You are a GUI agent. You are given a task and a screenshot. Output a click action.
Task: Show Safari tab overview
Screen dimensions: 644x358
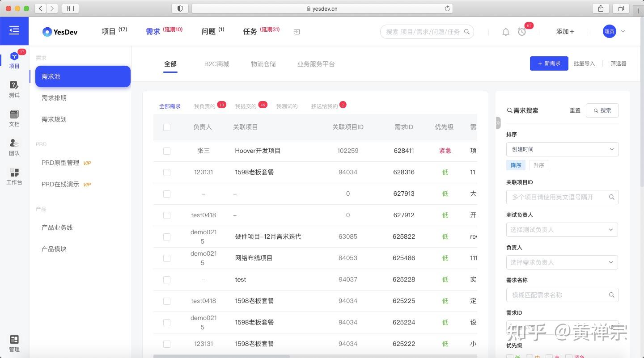621,8
